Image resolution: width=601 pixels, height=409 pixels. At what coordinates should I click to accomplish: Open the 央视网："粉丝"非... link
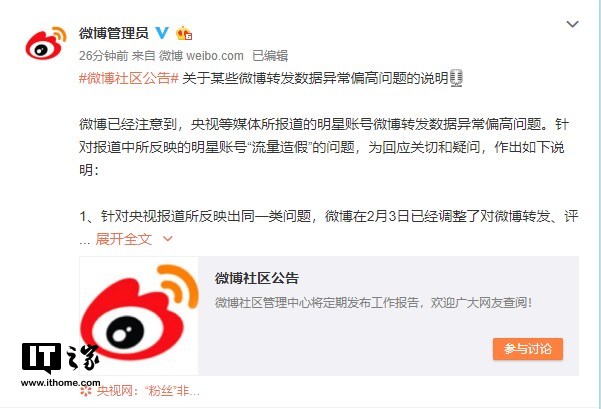[x=148, y=391]
